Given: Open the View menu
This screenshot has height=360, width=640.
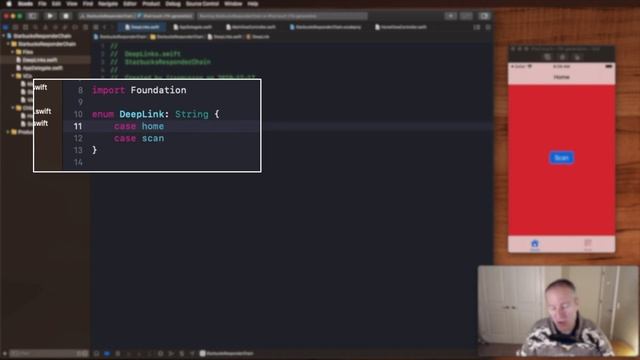Looking at the screenshot, I should (71, 4).
